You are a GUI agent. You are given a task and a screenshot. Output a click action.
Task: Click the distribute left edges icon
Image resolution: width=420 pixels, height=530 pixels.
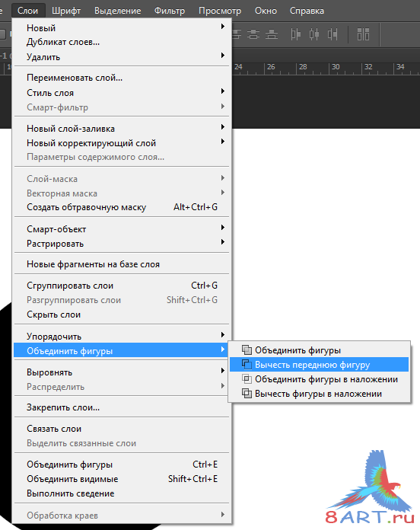click(x=295, y=34)
